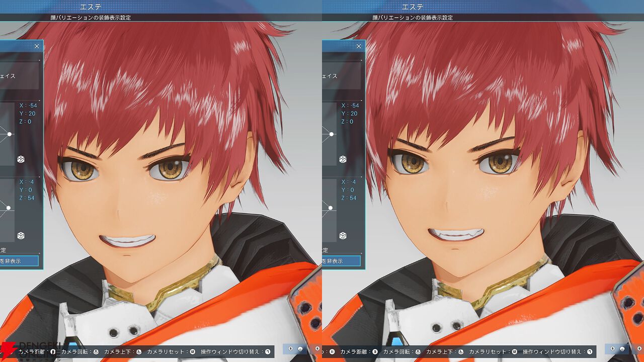This screenshot has height=362, width=644.
Task: Click カメラリセット button icon in right screenshot
Action: pos(515,352)
